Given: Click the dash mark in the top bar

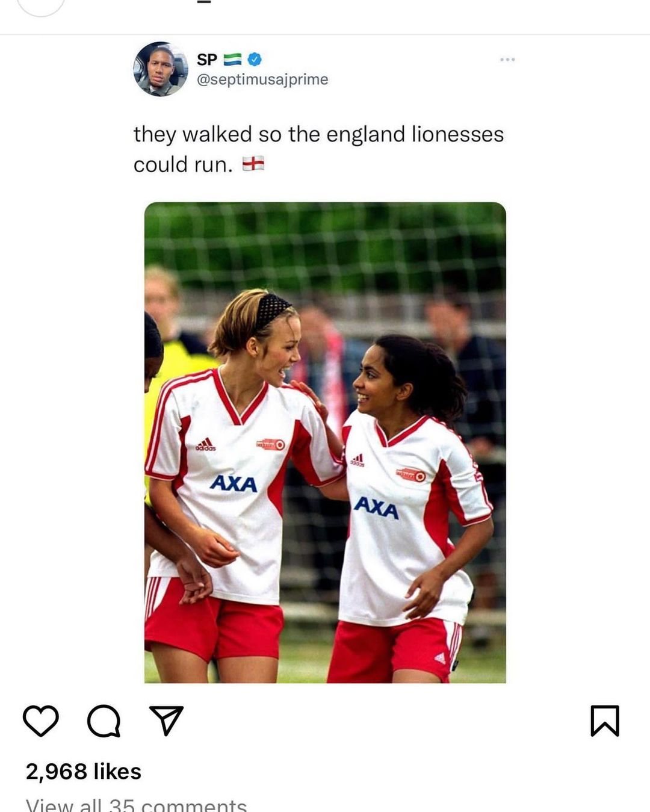Looking at the screenshot, I should [x=205, y=2].
